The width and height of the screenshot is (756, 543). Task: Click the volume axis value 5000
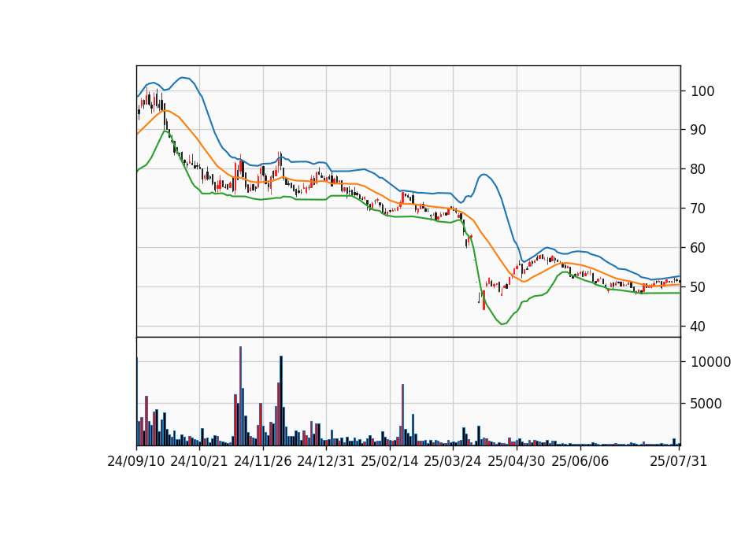706,404
